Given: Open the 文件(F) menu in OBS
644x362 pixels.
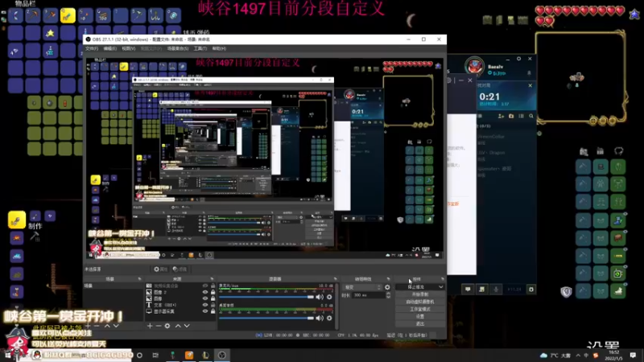Looking at the screenshot, I should pyautogui.click(x=92, y=48).
